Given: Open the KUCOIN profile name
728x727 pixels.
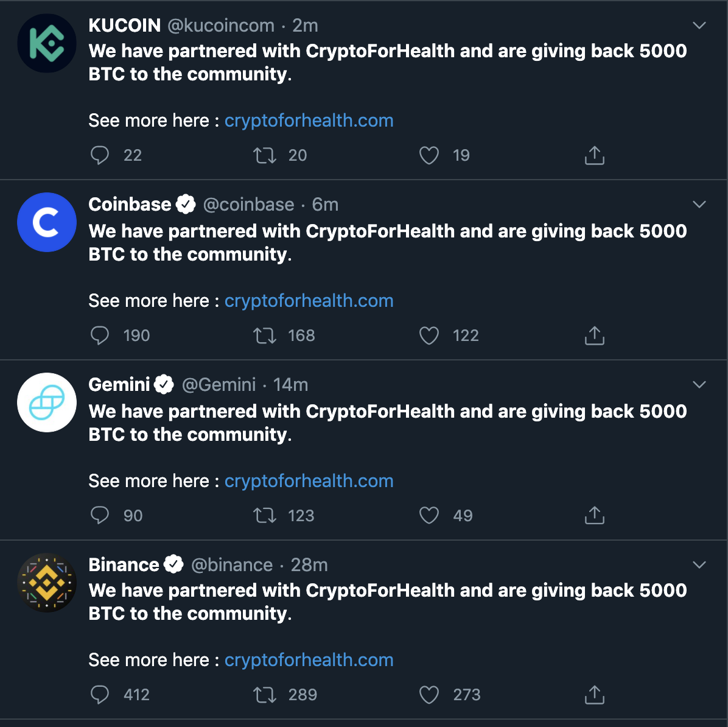Looking at the screenshot, I should [x=125, y=26].
